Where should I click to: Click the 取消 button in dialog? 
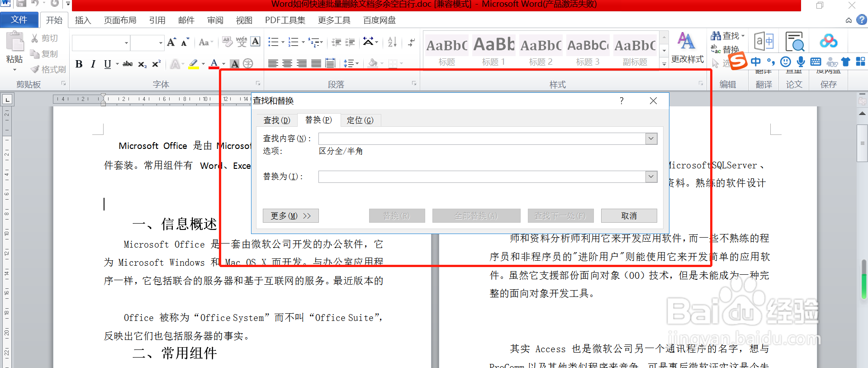click(x=629, y=216)
